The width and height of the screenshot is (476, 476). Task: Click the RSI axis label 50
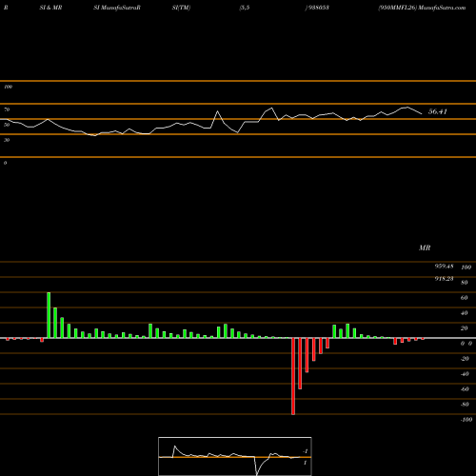click(7, 125)
